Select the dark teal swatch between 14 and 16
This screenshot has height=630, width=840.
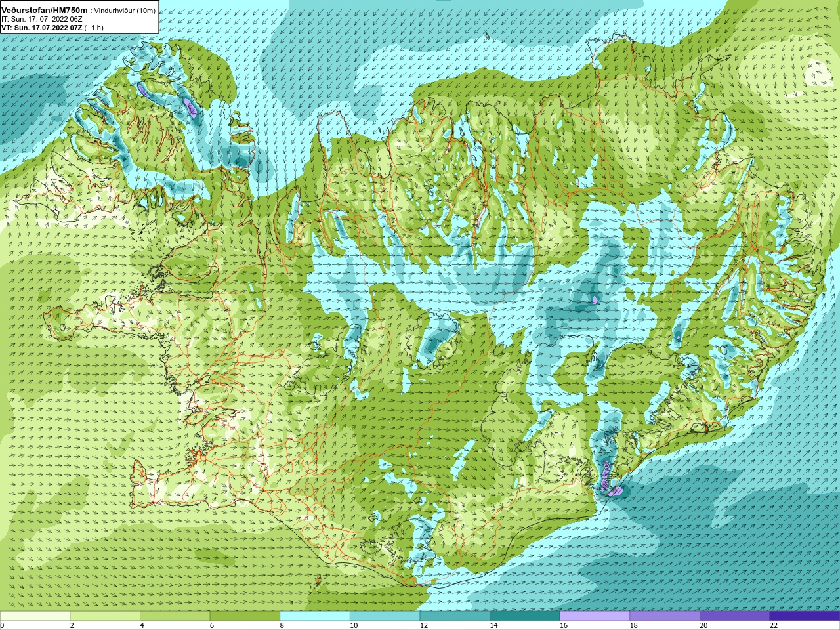(524, 616)
